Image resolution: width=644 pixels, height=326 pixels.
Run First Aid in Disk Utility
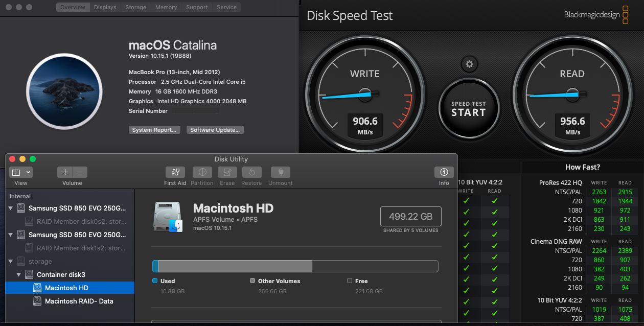pyautogui.click(x=175, y=172)
